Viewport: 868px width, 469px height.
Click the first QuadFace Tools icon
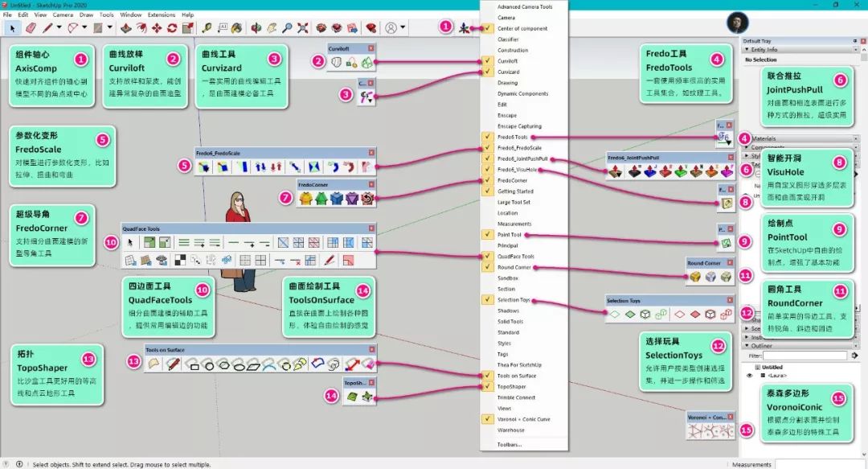coord(130,242)
